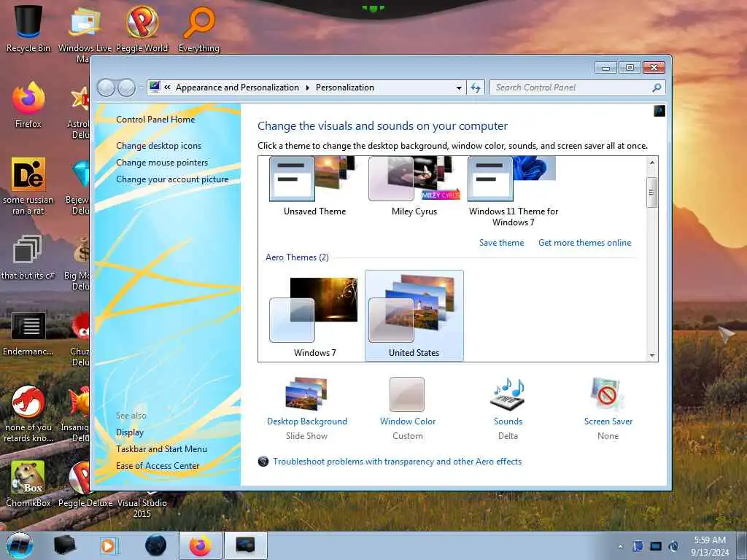
Task: Select the Miley Cyrus theme
Action: click(414, 187)
